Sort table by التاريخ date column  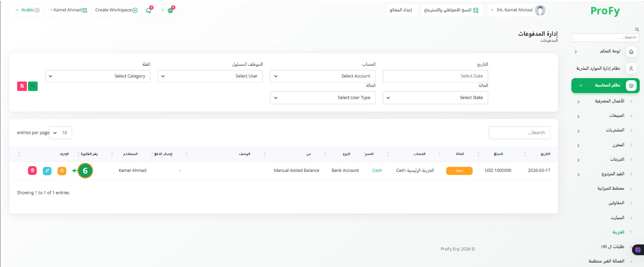[x=545, y=154]
